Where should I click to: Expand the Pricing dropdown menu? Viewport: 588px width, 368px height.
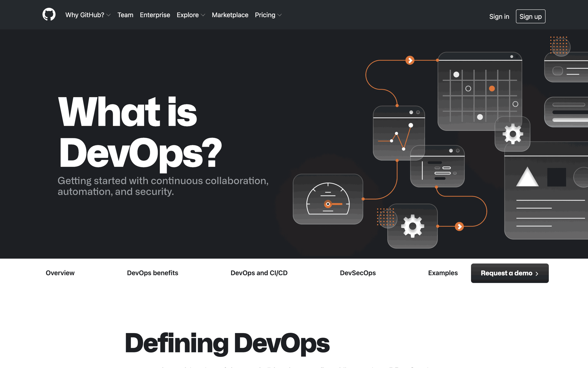click(x=268, y=15)
